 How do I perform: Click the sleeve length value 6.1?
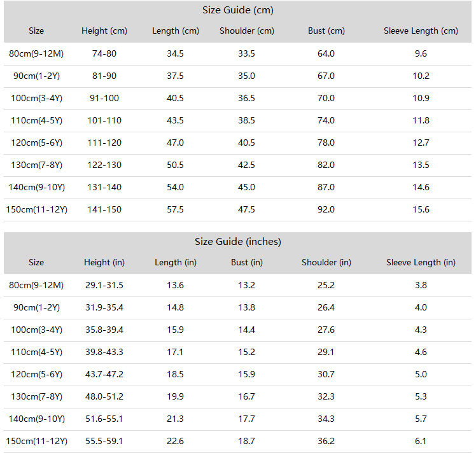coord(421,441)
